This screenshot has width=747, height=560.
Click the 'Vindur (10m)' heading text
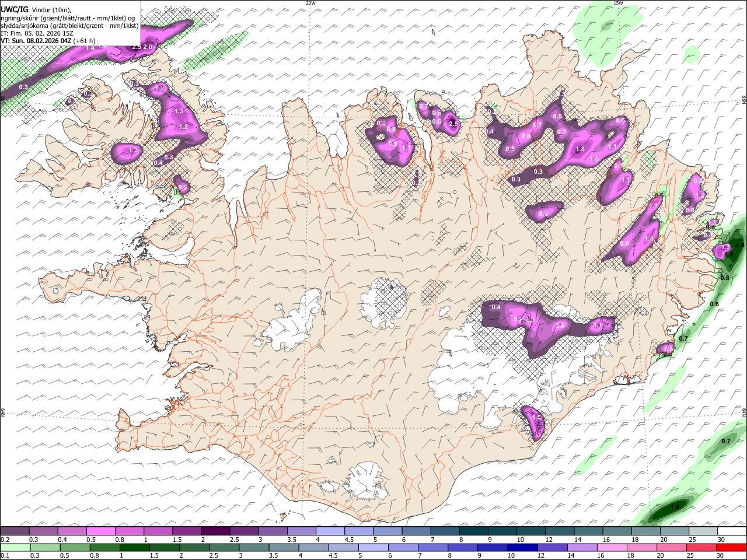pyautogui.click(x=50, y=10)
